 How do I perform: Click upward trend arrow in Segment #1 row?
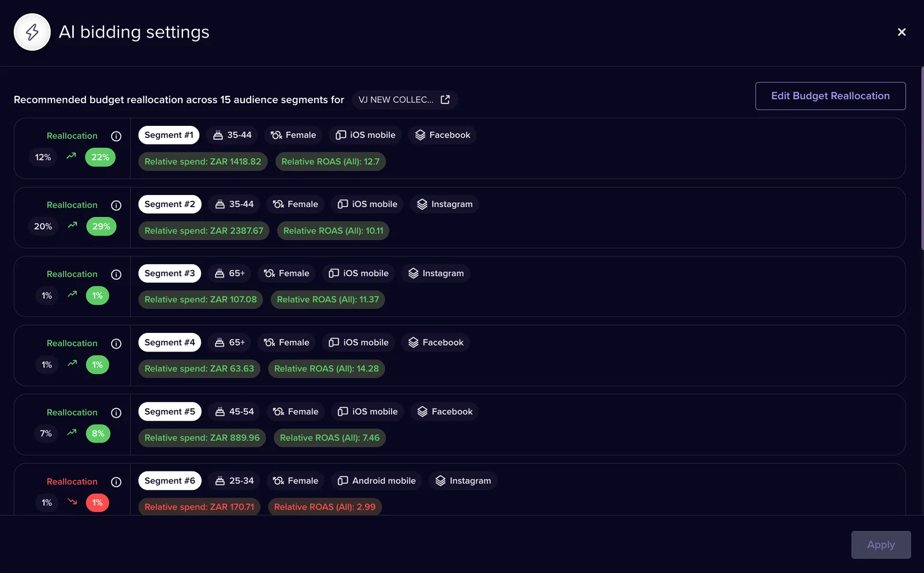click(71, 156)
